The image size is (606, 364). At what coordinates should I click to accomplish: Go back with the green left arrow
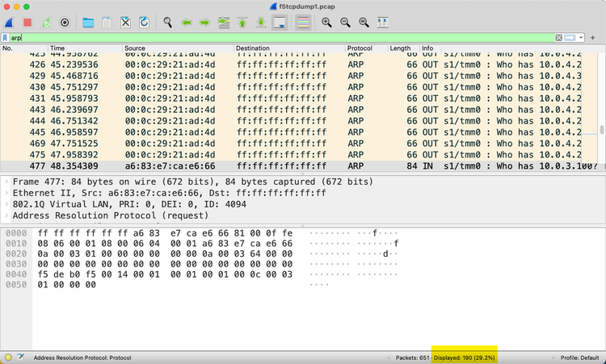(x=187, y=23)
